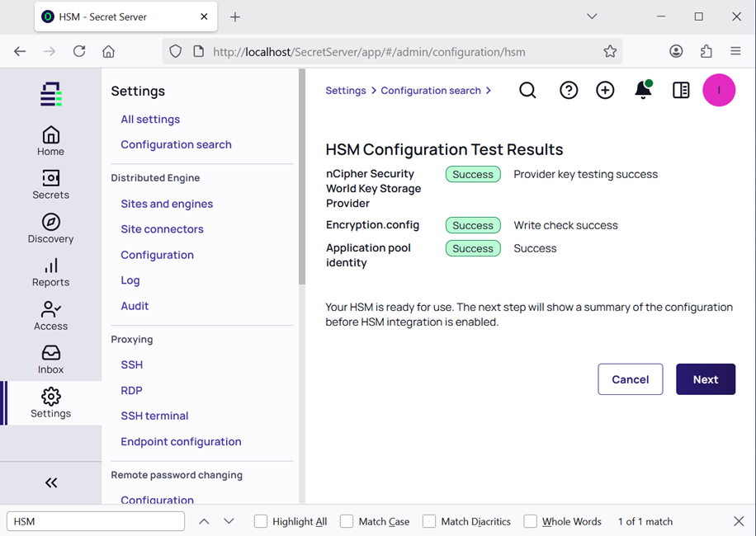Image resolution: width=756 pixels, height=536 pixels.
Task: Click browser back arrow
Action: coord(20,51)
